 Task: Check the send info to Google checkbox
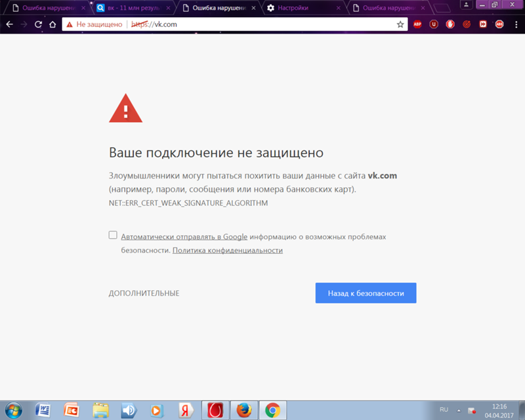tap(113, 235)
